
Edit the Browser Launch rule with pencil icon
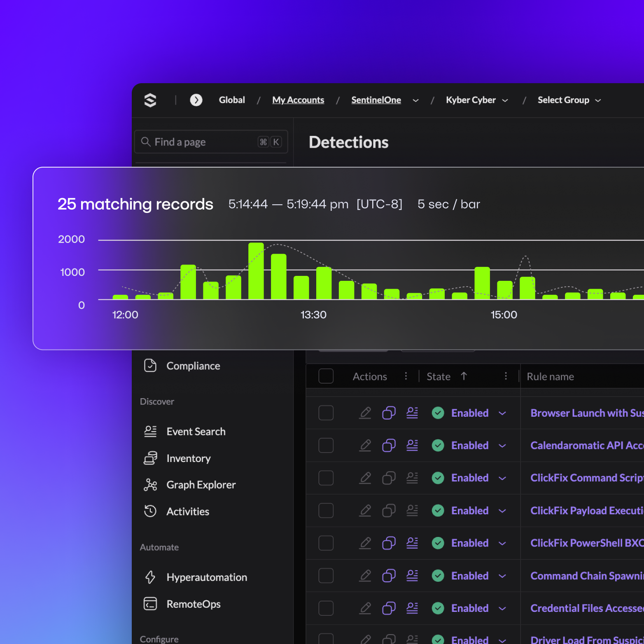coord(365,413)
